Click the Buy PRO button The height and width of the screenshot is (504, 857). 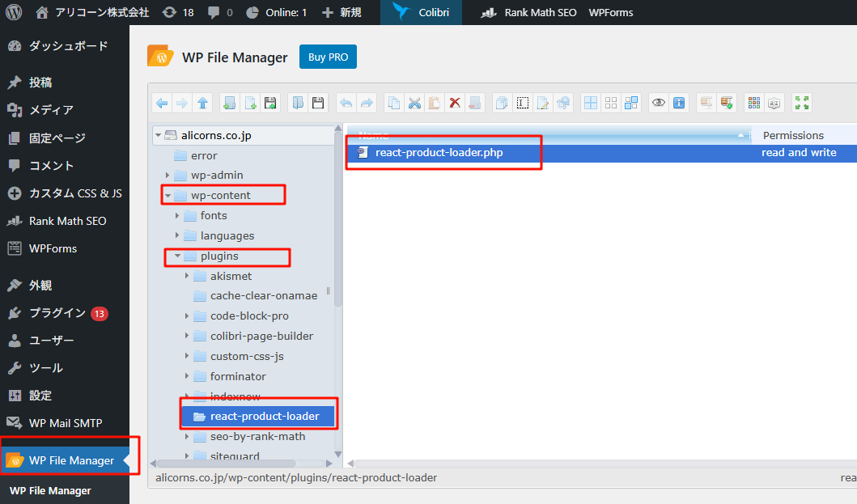click(x=328, y=57)
